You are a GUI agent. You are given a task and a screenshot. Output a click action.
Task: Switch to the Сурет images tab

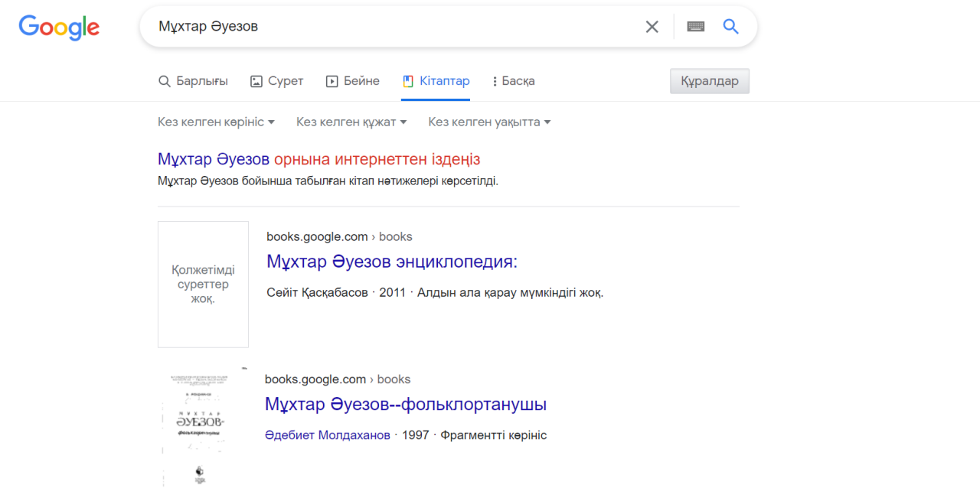click(276, 81)
